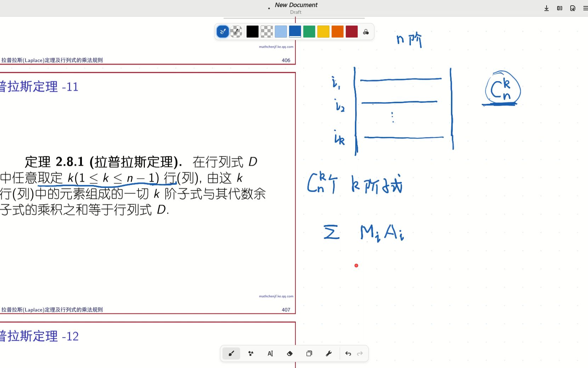Redo the undone action

(x=360, y=353)
